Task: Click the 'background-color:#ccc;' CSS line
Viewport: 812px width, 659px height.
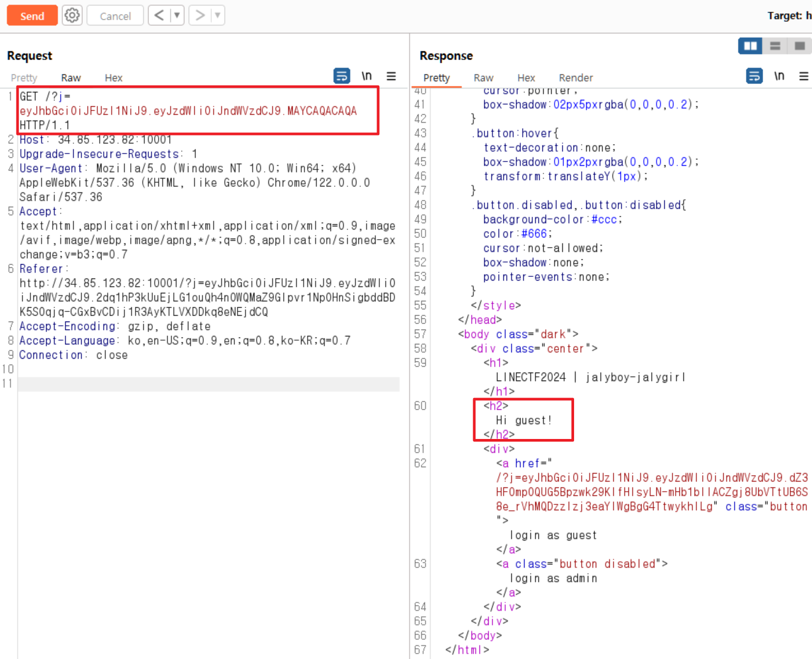Action: 552,219
